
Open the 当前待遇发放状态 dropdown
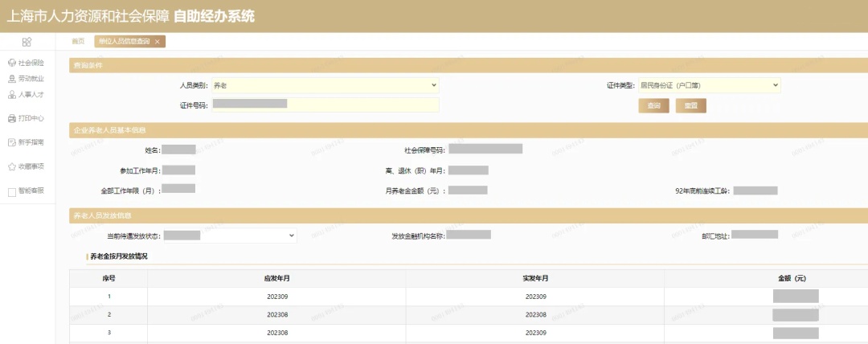[x=231, y=236]
